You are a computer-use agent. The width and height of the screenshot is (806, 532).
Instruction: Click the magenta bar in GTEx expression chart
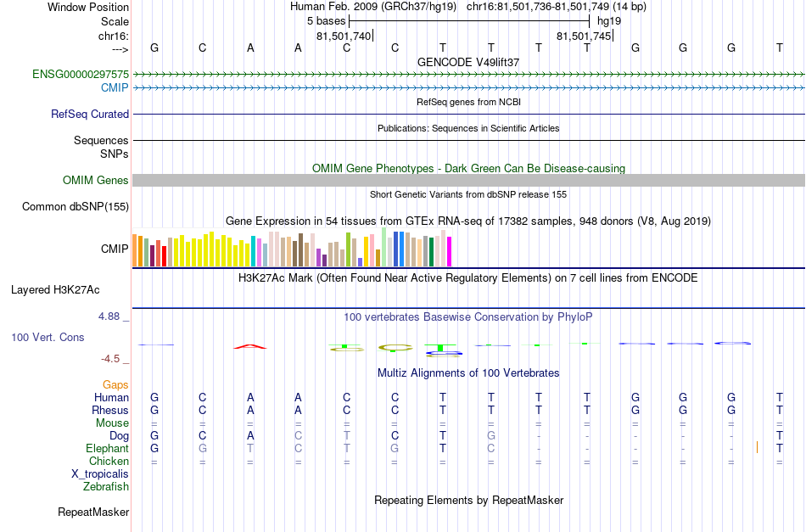450,251
